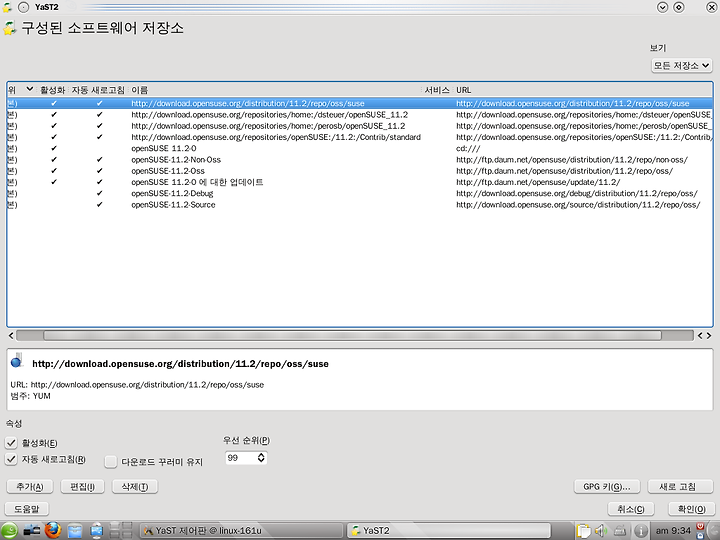
Task: Click the YaST2 title bar app icon
Action: (6, 7)
